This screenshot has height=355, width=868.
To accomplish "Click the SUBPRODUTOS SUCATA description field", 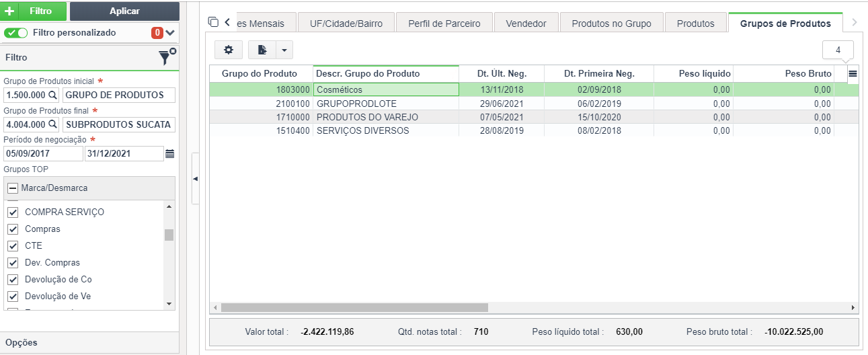I will coord(118,124).
